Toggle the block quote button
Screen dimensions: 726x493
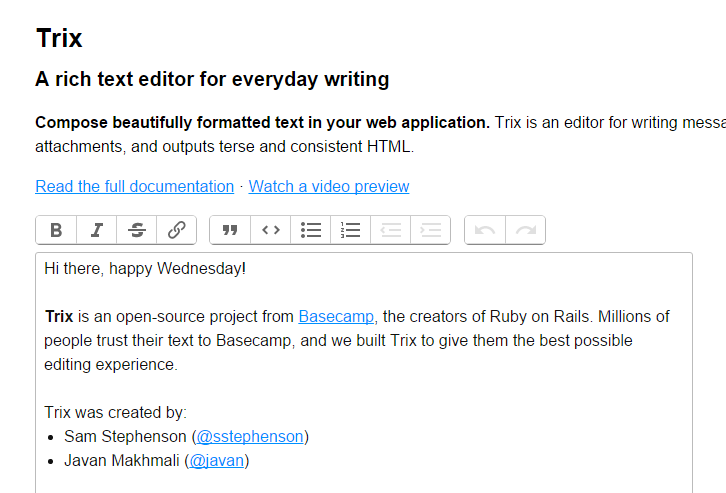(230, 230)
